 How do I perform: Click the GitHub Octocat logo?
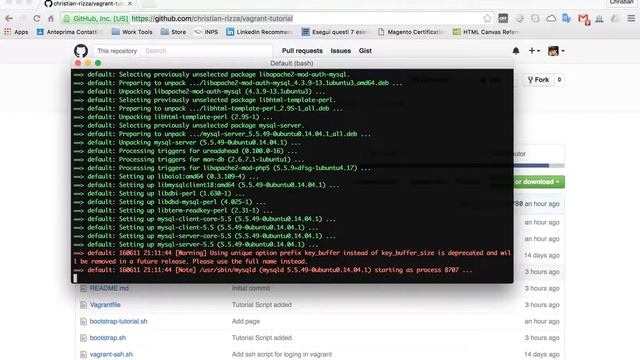(x=81, y=51)
